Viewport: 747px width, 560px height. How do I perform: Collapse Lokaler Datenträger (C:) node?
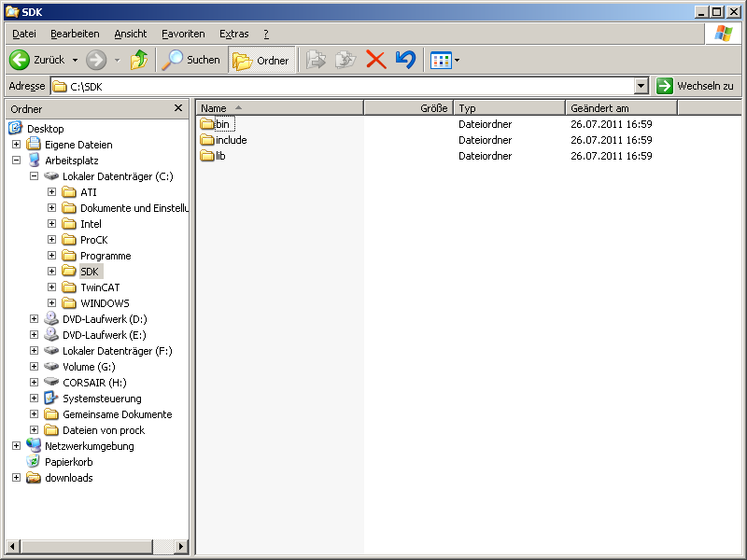click(34, 175)
